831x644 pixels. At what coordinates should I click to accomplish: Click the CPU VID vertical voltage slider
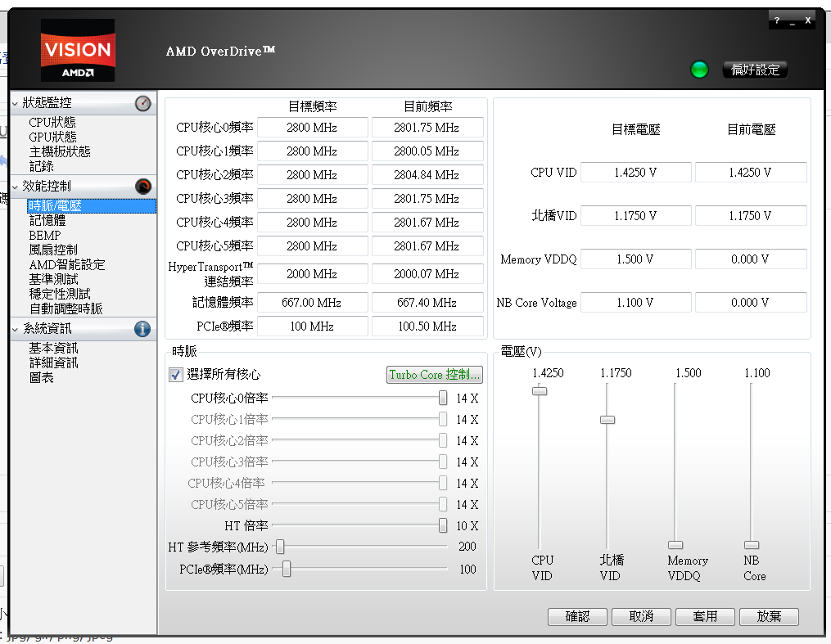pos(540,391)
